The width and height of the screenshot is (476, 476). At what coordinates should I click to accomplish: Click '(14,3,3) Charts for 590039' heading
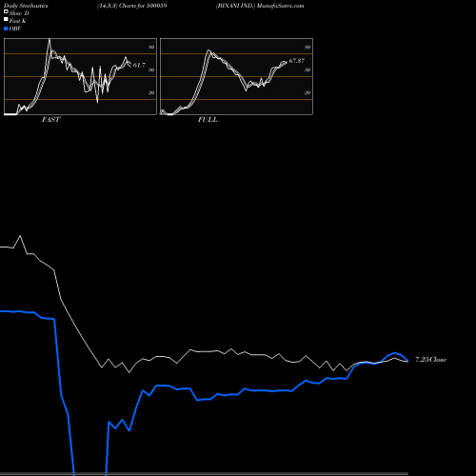132,6
